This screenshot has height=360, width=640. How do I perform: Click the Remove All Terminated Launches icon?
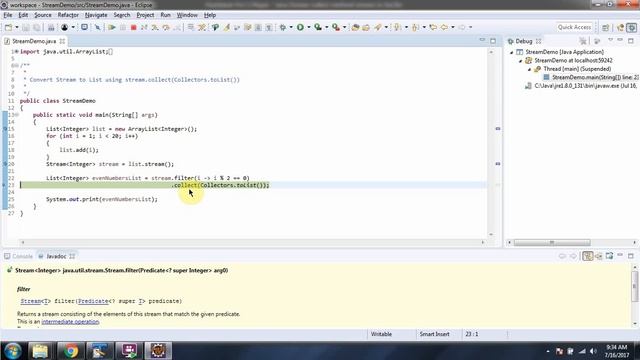(x=583, y=41)
